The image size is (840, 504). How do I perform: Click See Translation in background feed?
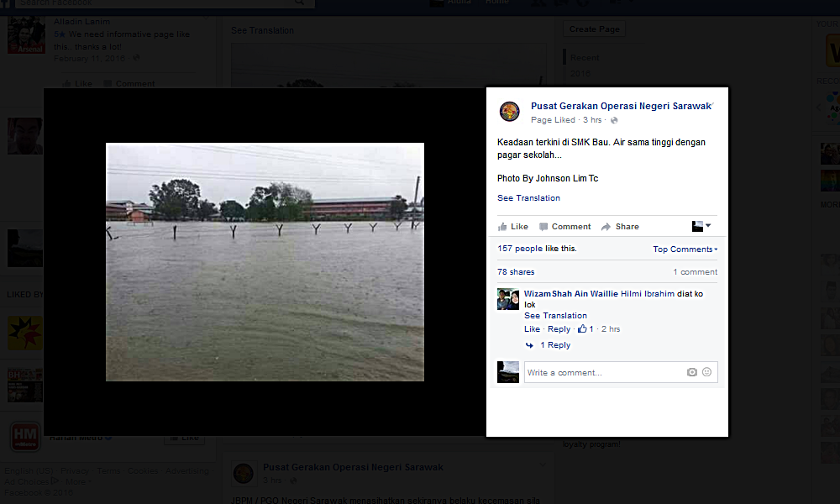click(262, 30)
